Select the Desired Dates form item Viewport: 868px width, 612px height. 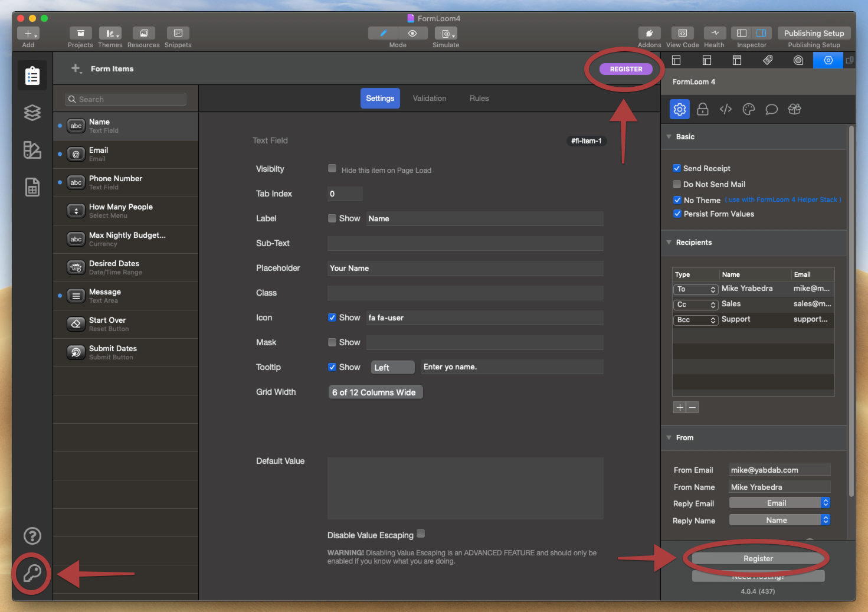(126, 268)
